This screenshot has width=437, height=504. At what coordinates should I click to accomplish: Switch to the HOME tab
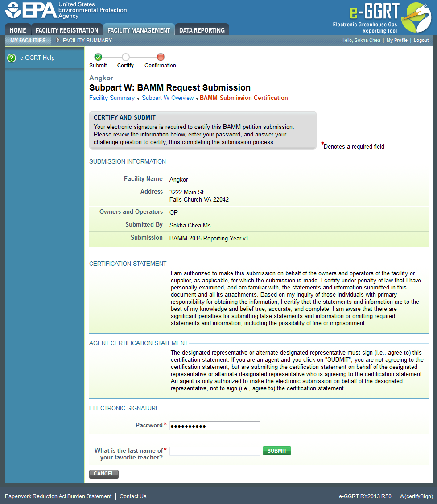point(17,29)
